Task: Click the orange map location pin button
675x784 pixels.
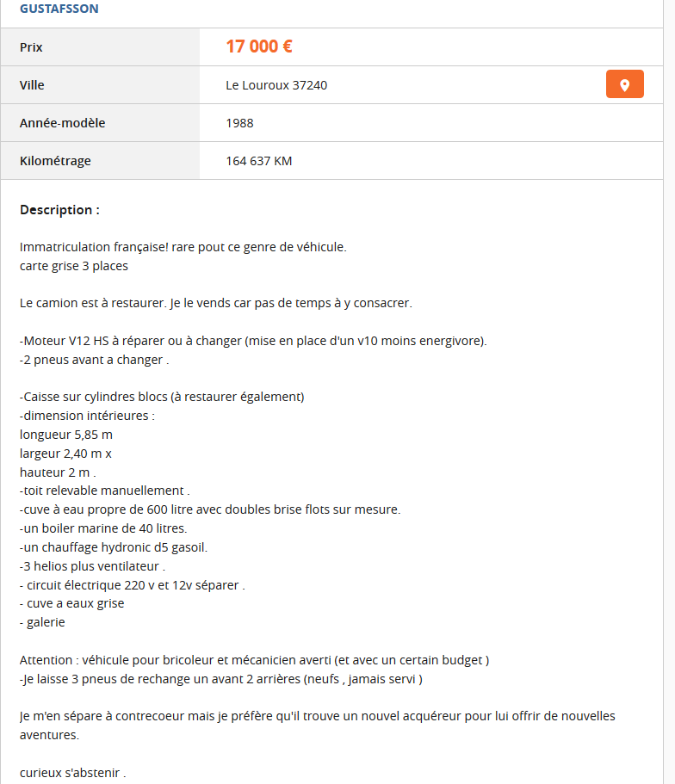Action: tap(624, 84)
